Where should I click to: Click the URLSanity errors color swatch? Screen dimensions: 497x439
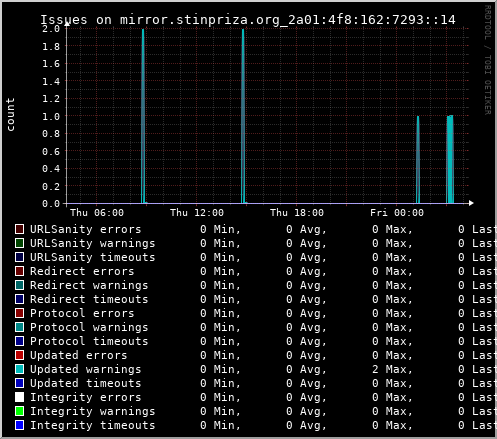coord(19,229)
